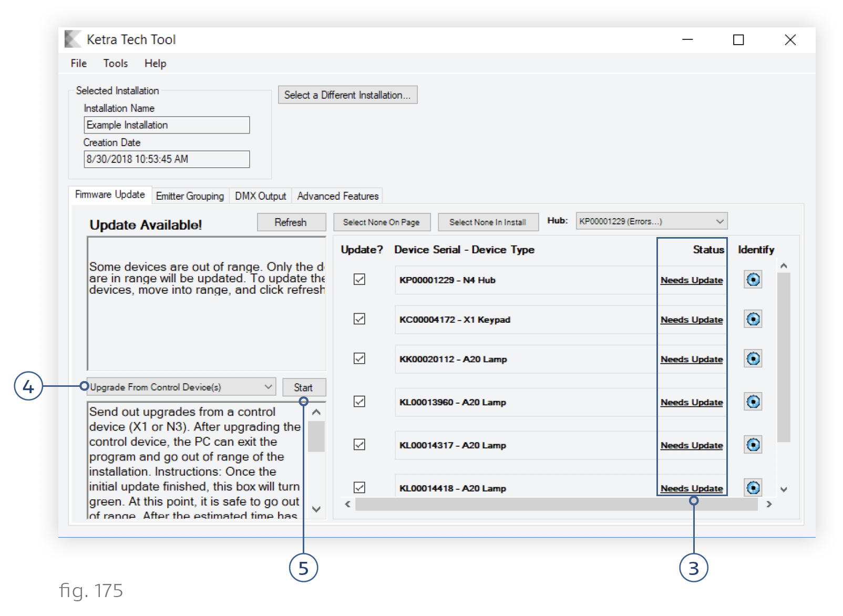Screen dimensions: 843x616
Task: Identify the KL00014418 A20 Lamp
Action: (x=753, y=487)
